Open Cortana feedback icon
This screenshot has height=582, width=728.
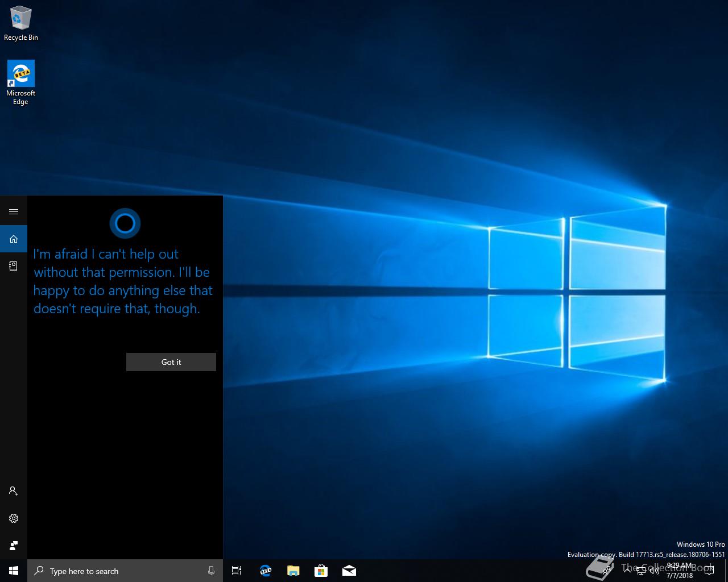click(14, 546)
